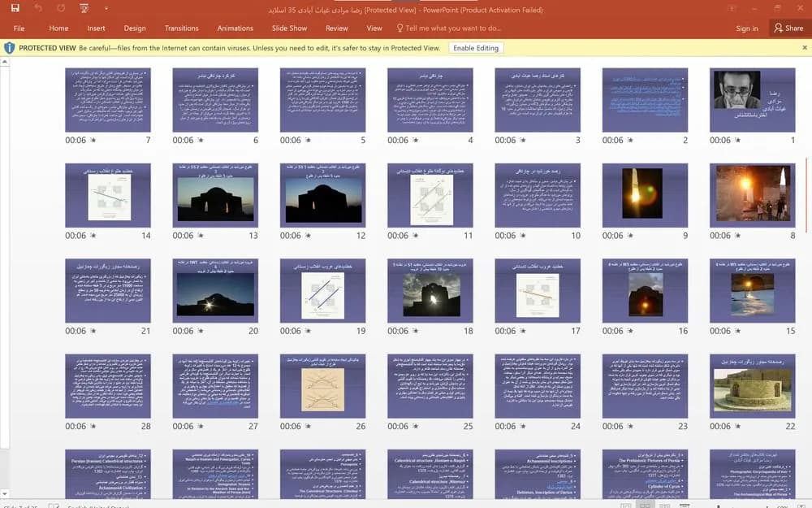Preview transition star under slide 7

coord(93,140)
